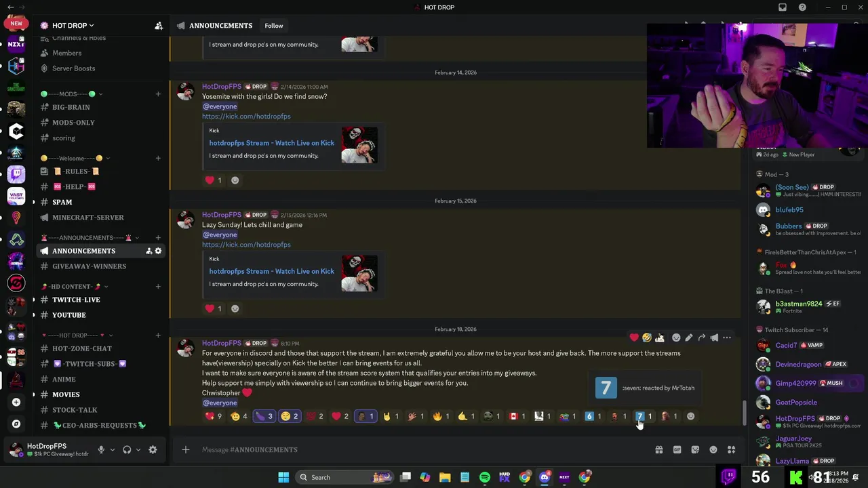Screen dimensions: 868x488
Task: Toggle the number 7 reaction
Action: point(644,416)
